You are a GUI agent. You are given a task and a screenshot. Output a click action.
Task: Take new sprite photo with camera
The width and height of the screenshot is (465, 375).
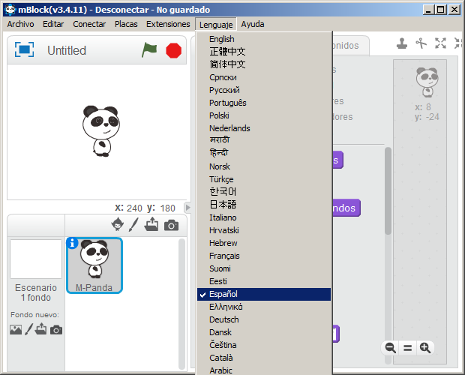[171, 225]
